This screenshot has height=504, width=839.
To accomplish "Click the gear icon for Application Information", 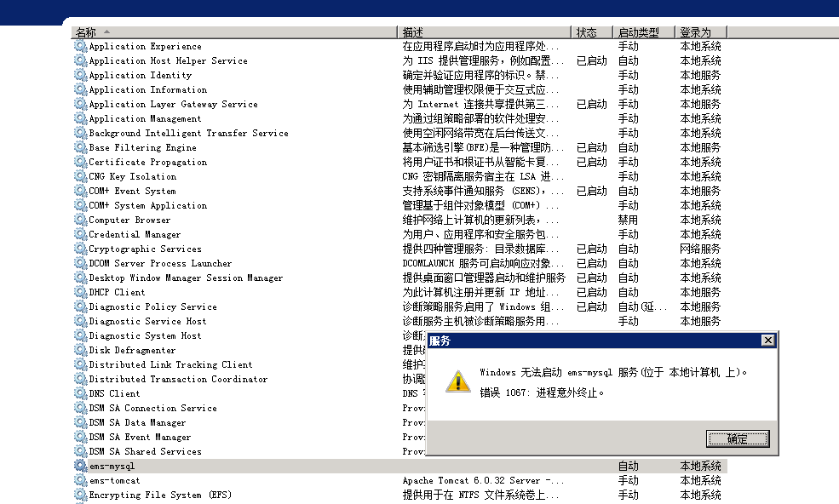I will (x=80, y=89).
